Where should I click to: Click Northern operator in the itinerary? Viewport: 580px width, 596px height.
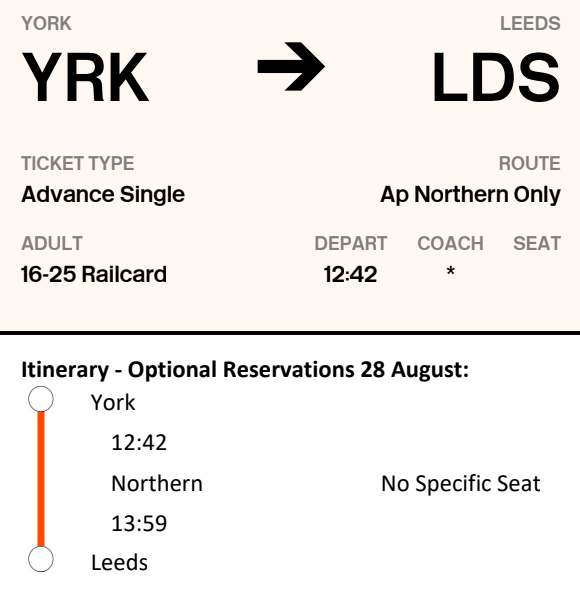[x=157, y=483]
